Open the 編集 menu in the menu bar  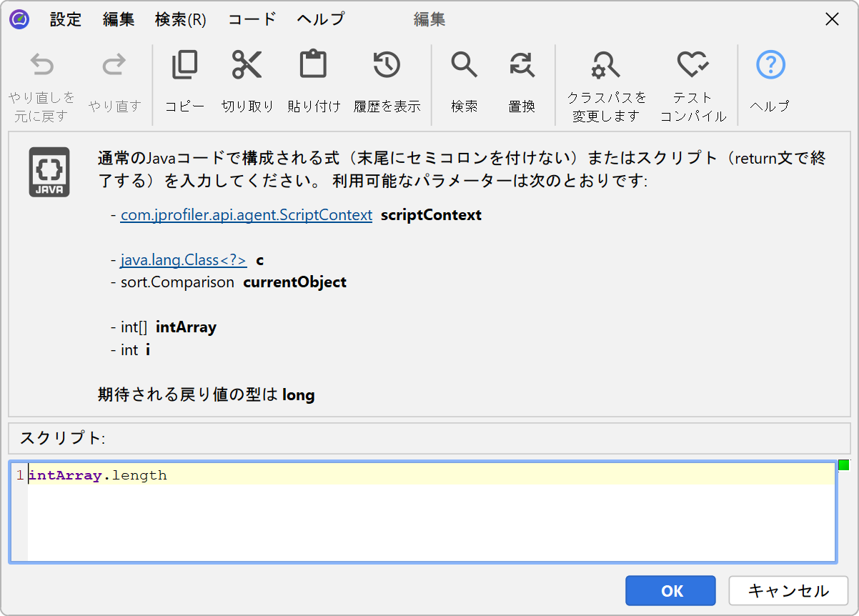(x=118, y=19)
